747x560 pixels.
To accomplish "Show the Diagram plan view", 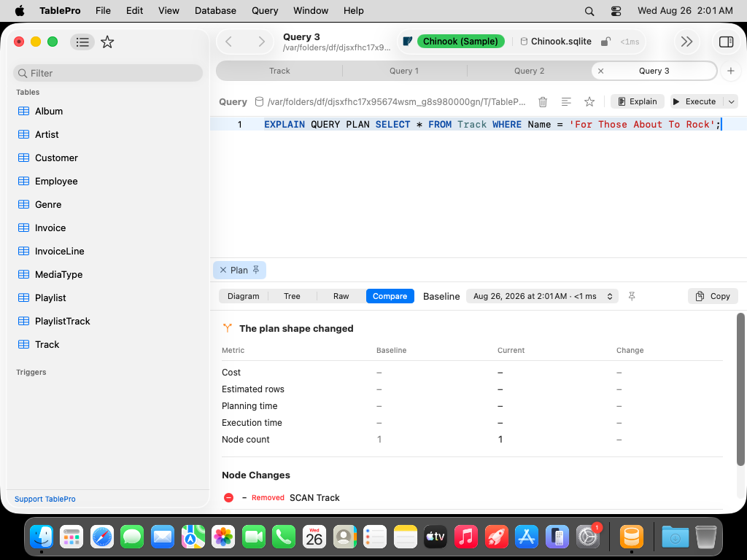I will (244, 296).
